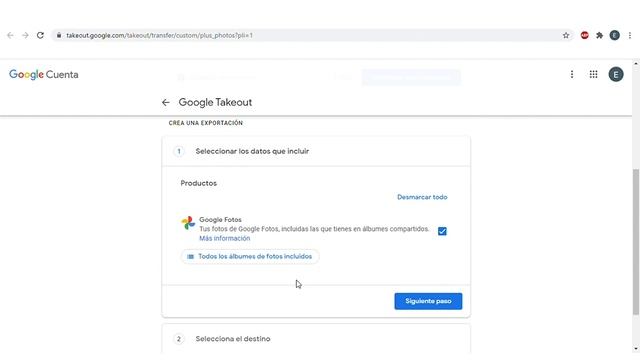Click the Siguiente paso button
This screenshot has height=360, width=640.
point(428,301)
